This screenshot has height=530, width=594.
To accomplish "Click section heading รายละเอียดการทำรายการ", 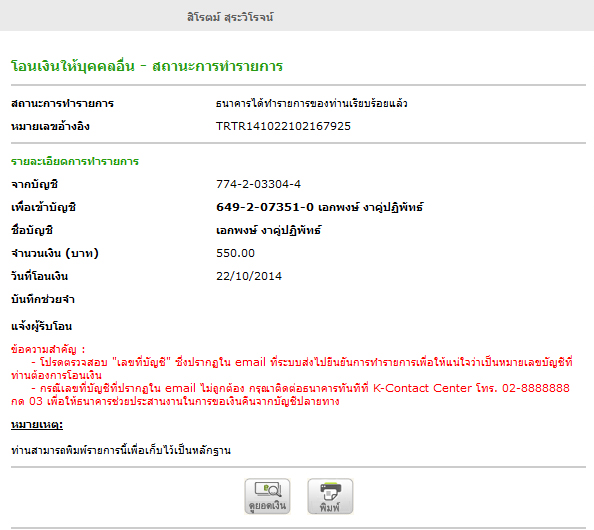I will [x=75, y=161].
